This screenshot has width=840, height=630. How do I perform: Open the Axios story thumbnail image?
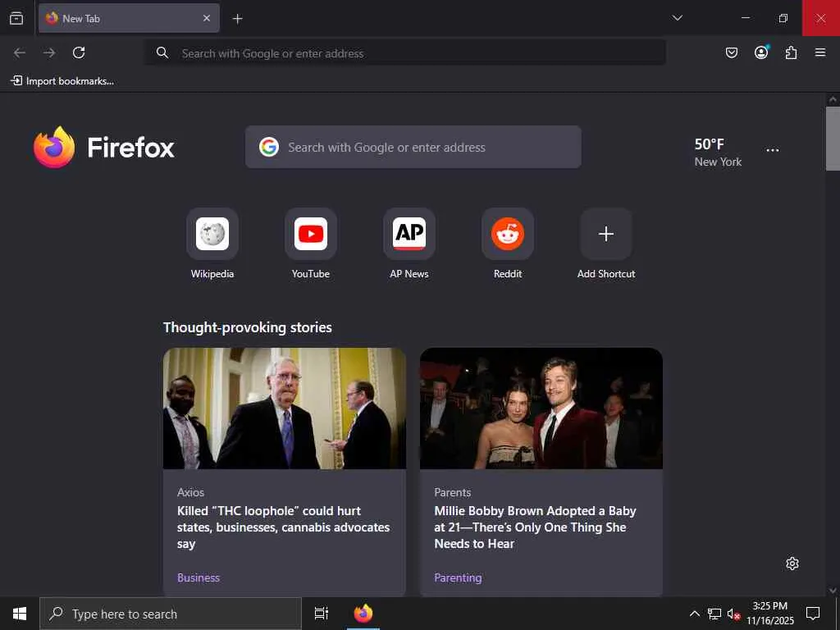coord(285,409)
